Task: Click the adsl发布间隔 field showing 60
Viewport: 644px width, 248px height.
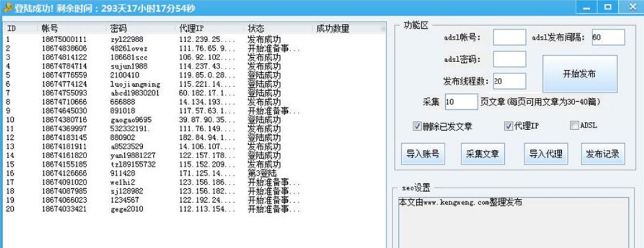Action: click(x=608, y=37)
